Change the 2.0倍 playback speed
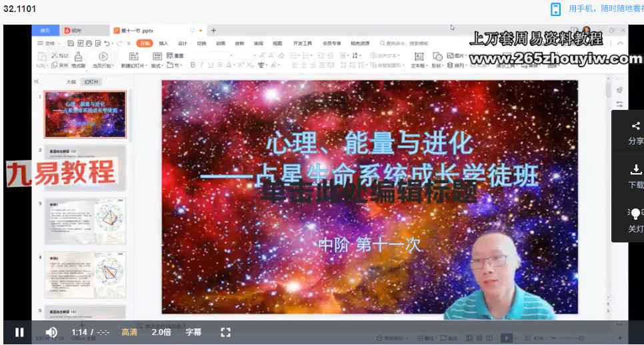The height and width of the screenshot is (345, 644). tap(161, 332)
